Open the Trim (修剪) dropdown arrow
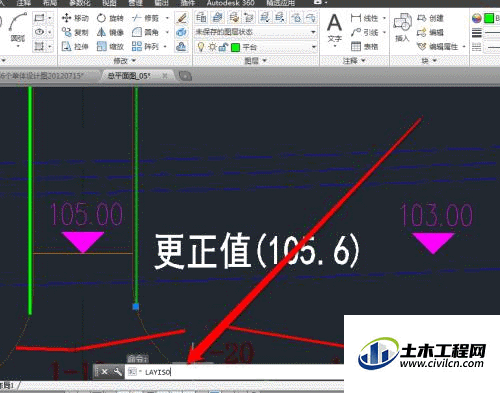 tap(167, 18)
